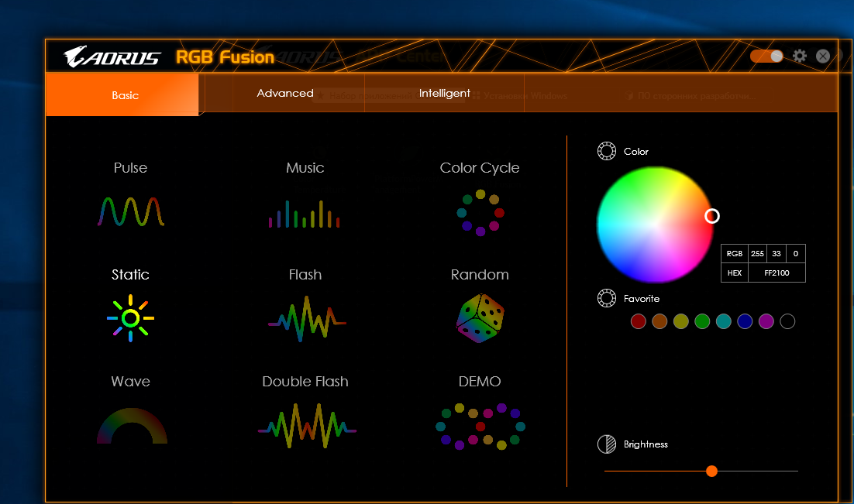Click the AORUS logo
The height and width of the screenshot is (504, 854).
pyautogui.click(x=112, y=57)
